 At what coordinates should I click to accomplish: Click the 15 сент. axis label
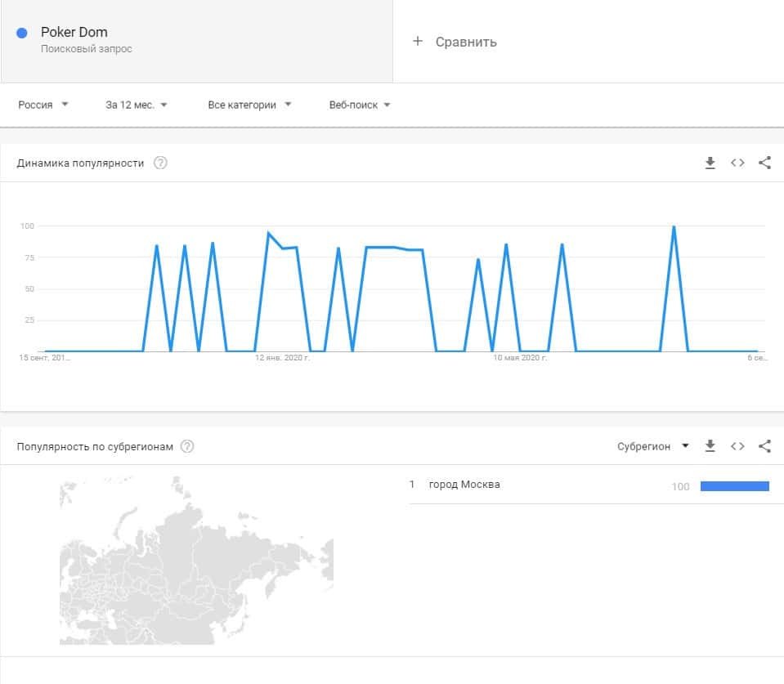pyautogui.click(x=44, y=358)
